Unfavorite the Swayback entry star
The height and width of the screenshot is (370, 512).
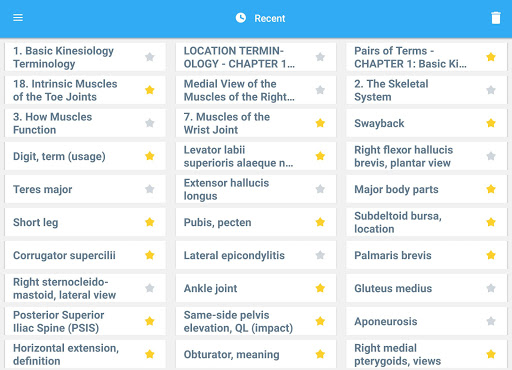491,123
